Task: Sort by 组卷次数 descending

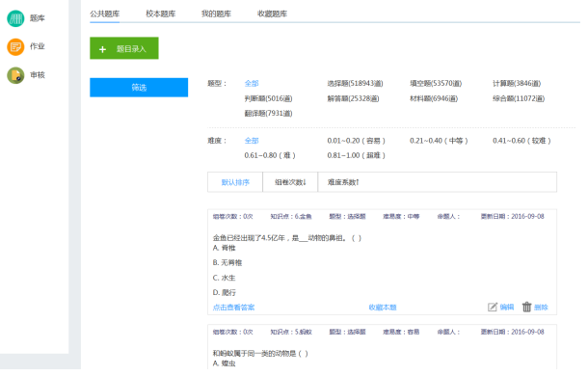Action: tap(290, 182)
